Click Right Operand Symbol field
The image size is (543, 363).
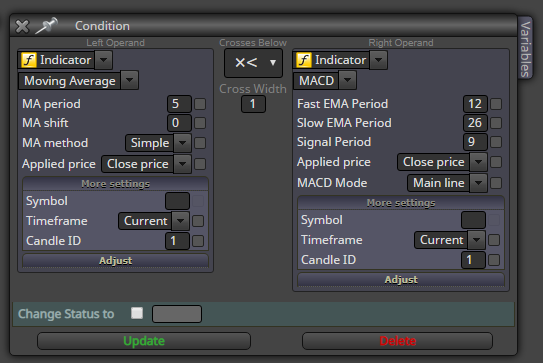click(473, 220)
